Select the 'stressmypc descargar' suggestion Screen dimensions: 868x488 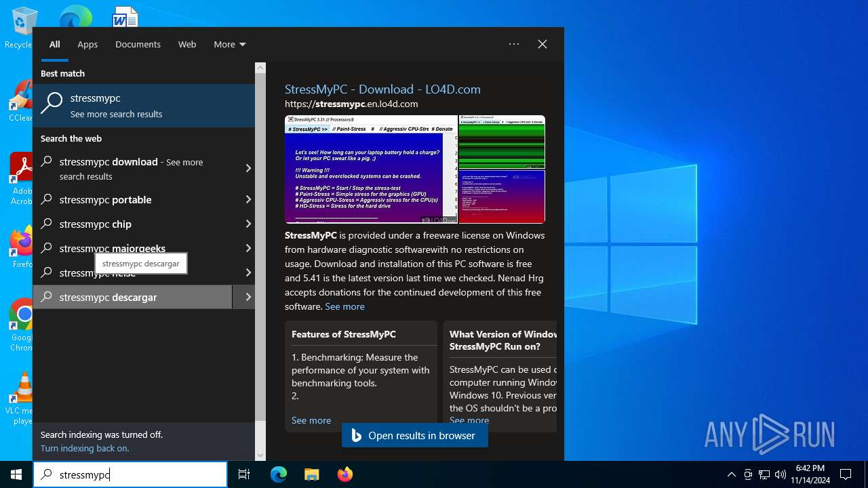pos(132,298)
